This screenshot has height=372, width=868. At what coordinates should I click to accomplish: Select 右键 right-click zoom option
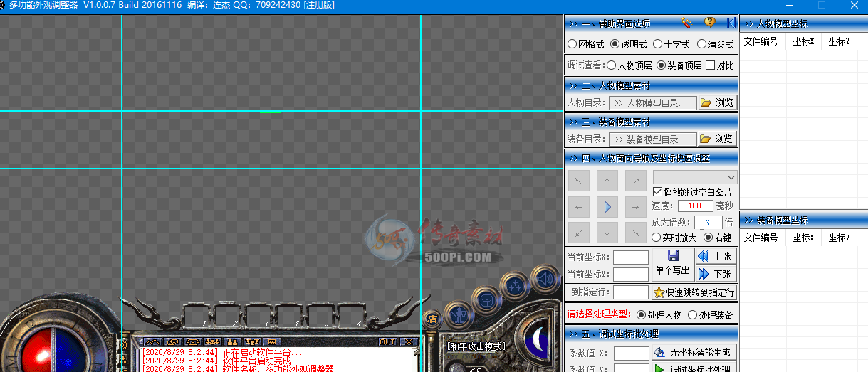718,238
